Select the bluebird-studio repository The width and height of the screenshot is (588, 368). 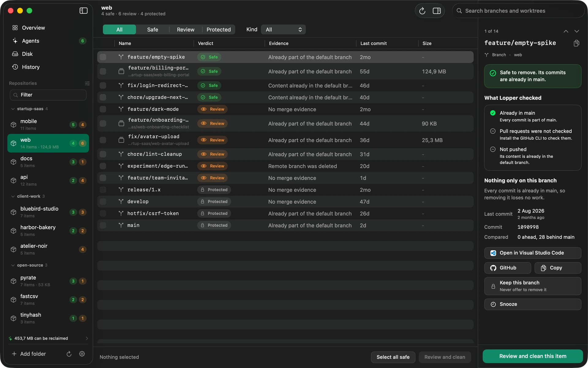[48, 212]
